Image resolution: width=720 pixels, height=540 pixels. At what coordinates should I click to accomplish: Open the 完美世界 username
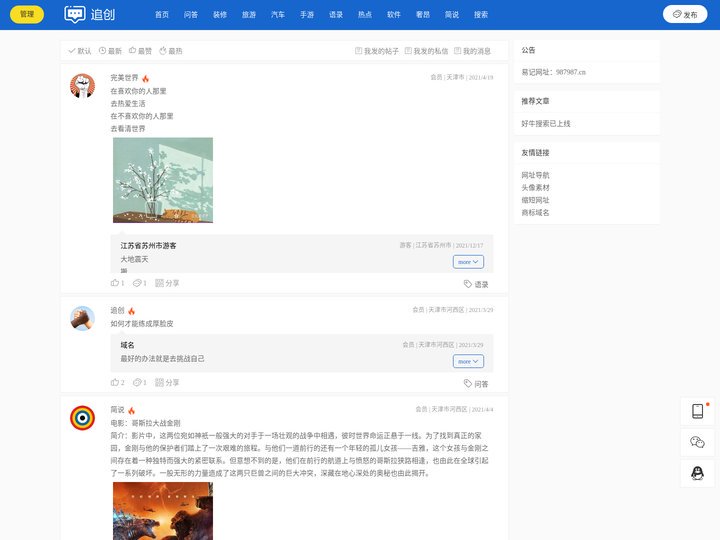pyautogui.click(x=124, y=78)
